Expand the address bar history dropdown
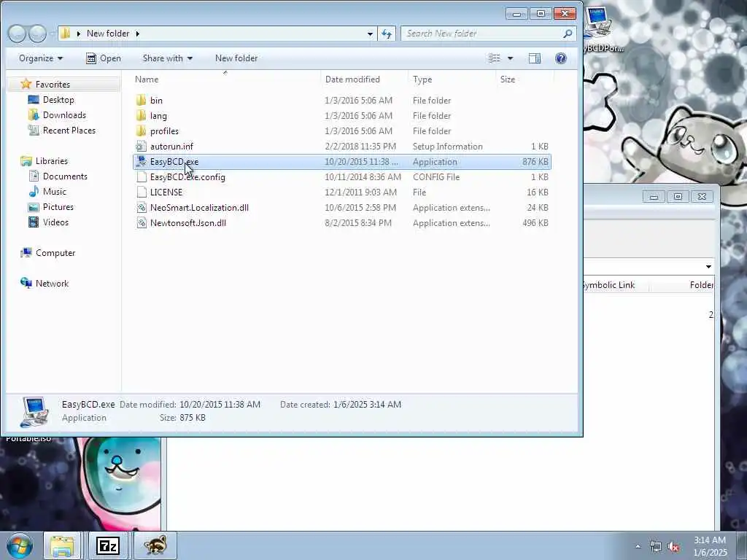 click(370, 34)
